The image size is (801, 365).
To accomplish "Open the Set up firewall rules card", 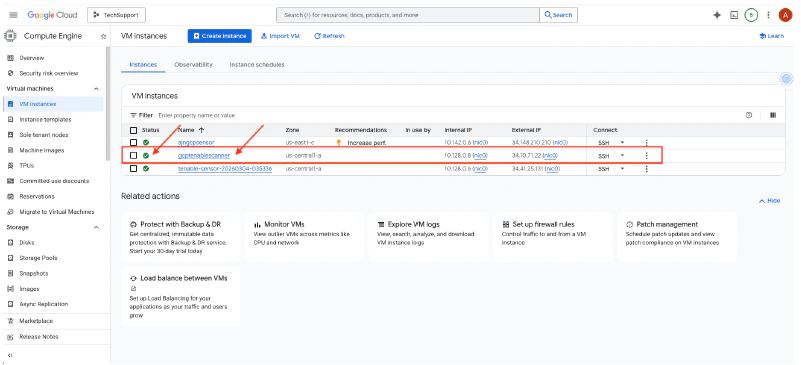I will point(553,237).
